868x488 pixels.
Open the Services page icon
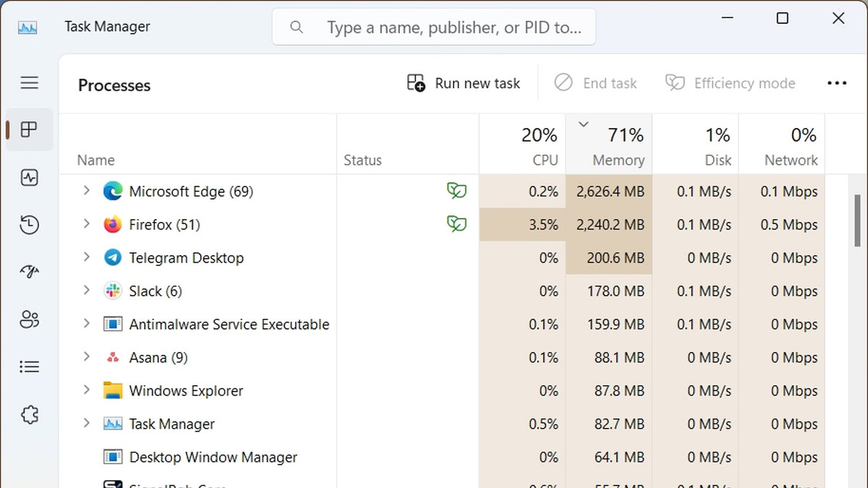click(29, 415)
